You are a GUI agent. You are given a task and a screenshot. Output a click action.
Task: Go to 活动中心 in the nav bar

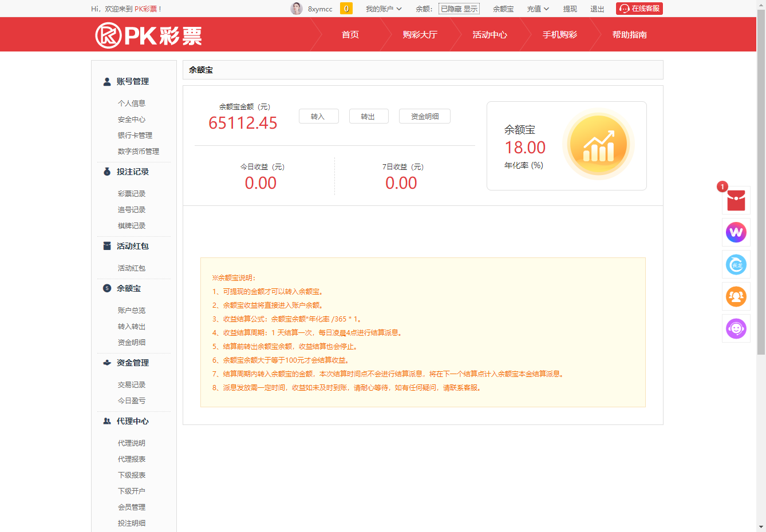coord(489,35)
